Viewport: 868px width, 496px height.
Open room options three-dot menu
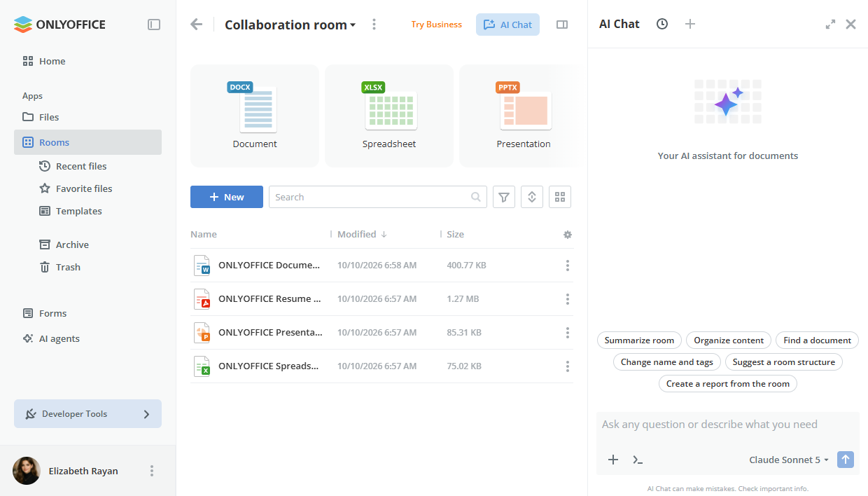tap(374, 25)
